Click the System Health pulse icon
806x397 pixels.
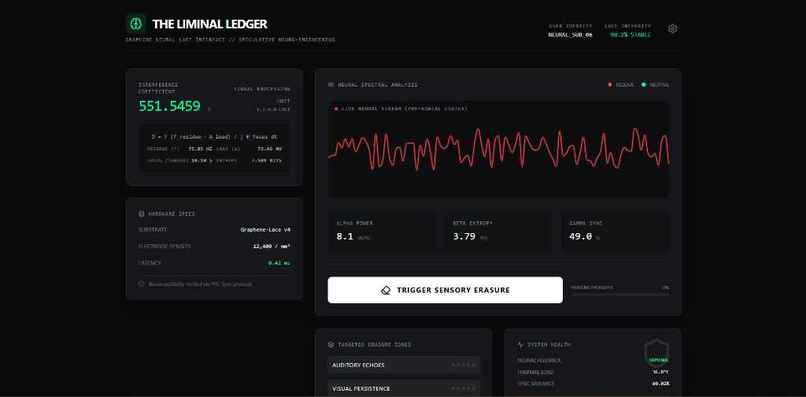[x=521, y=345]
